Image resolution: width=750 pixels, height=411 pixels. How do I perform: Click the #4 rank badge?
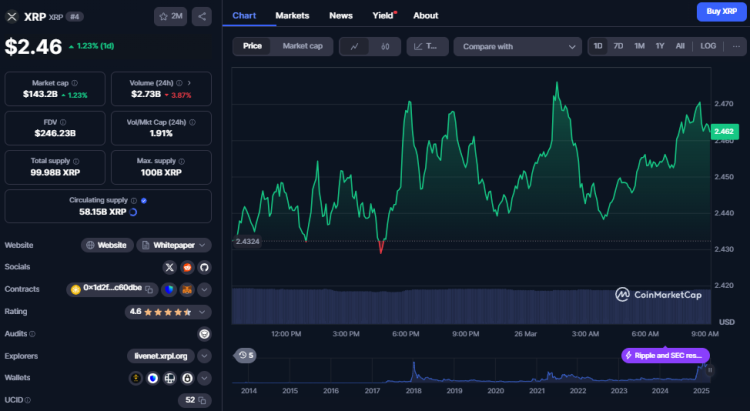75,17
